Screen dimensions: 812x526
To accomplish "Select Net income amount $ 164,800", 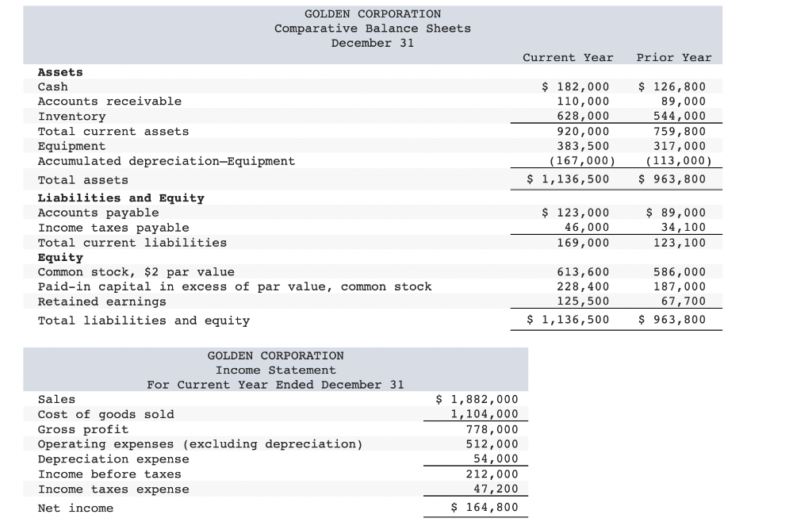I will coord(485,507).
